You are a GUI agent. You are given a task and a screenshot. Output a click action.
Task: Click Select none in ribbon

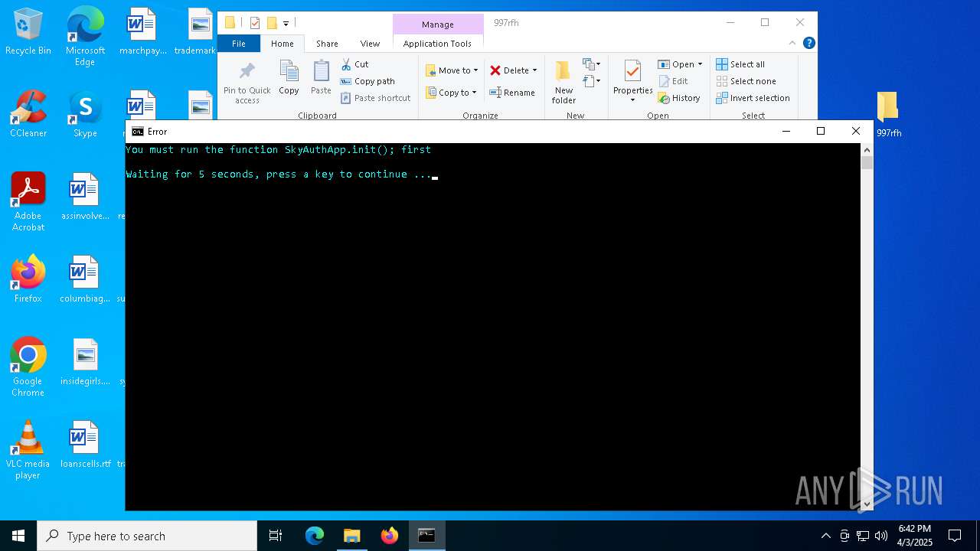(746, 81)
